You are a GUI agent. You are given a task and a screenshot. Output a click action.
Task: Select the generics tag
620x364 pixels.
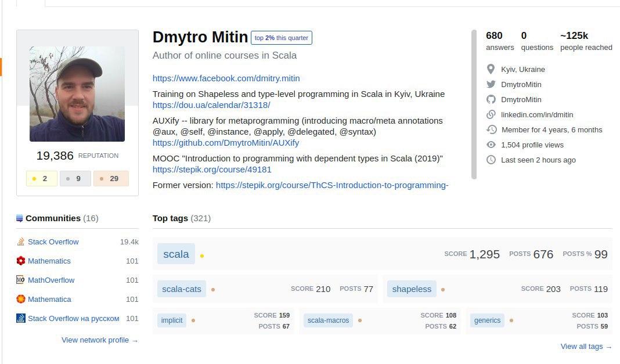487,320
